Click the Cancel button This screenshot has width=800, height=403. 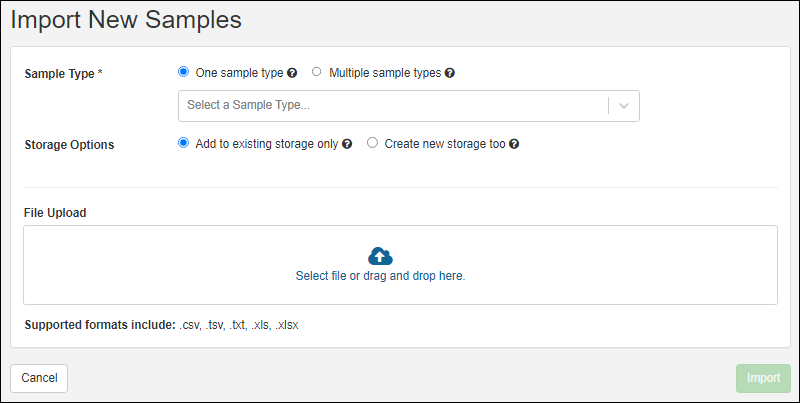coord(39,379)
